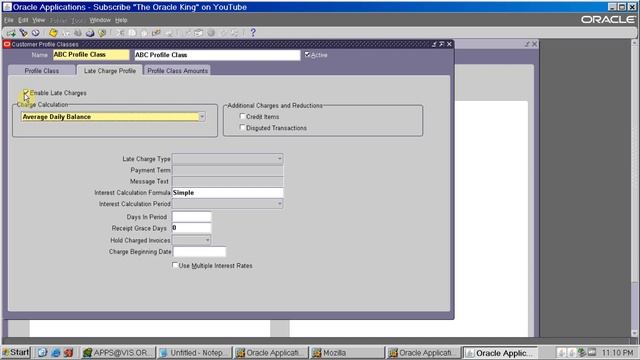Image resolution: width=640 pixels, height=360 pixels.
Task: Tick Use Multiple Interest Rates
Action: click(175, 265)
